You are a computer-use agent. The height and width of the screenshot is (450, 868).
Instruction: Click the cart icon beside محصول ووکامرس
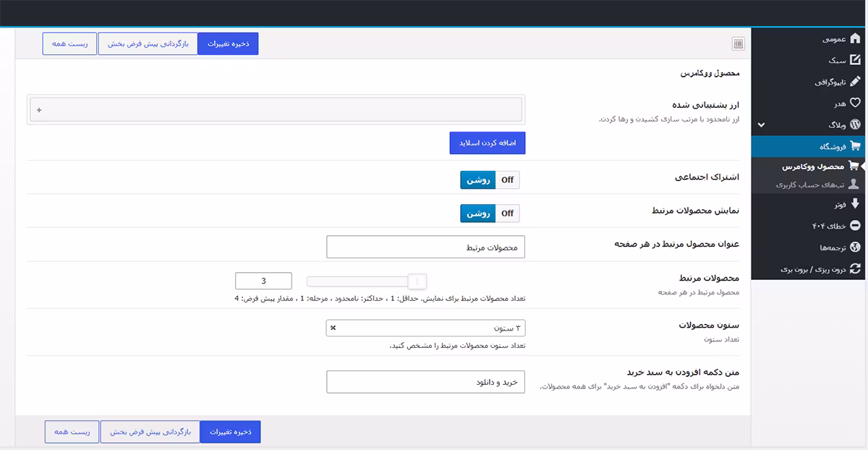(853, 166)
